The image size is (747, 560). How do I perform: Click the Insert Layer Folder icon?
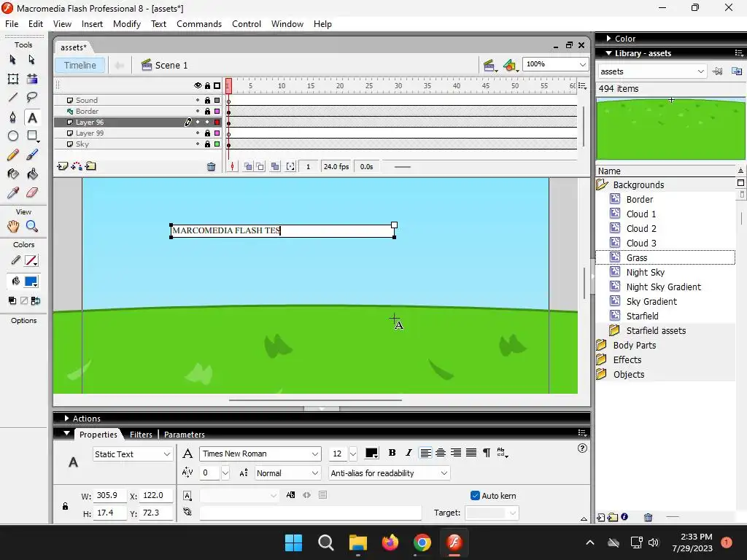pyautogui.click(x=90, y=166)
